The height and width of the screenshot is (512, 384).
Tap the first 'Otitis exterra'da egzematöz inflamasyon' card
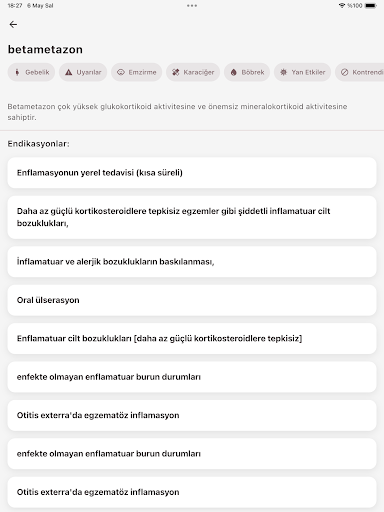point(192,415)
